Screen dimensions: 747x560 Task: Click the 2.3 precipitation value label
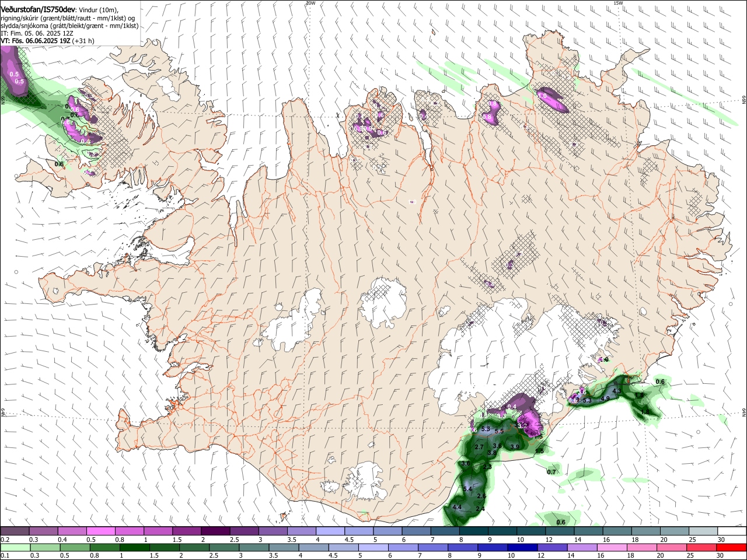click(x=487, y=467)
